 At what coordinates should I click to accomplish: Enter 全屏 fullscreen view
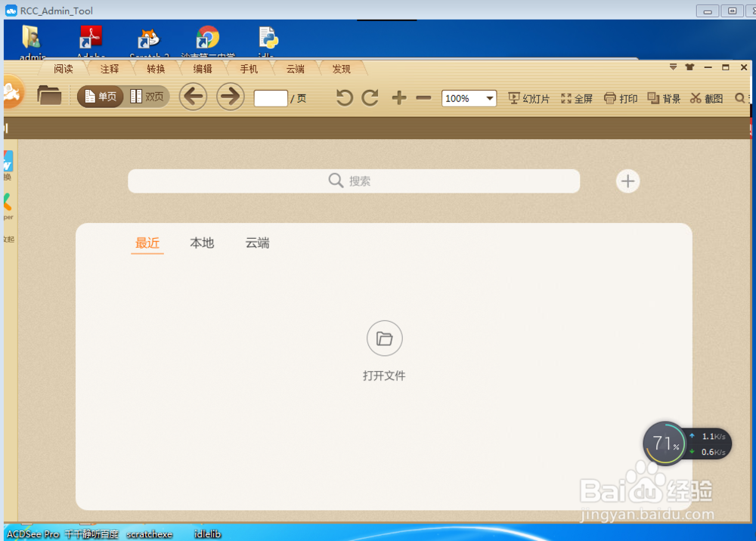point(576,97)
